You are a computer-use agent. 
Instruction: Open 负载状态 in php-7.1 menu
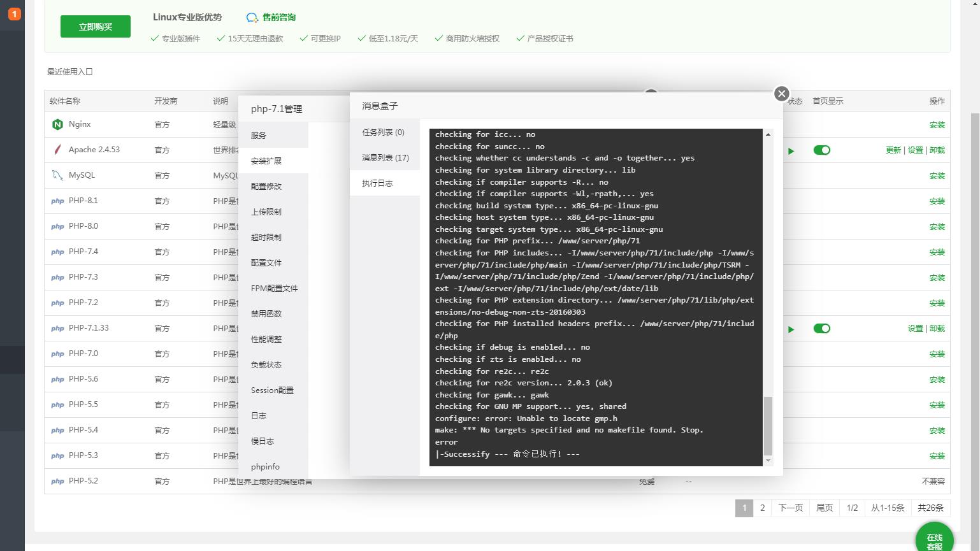273,364
